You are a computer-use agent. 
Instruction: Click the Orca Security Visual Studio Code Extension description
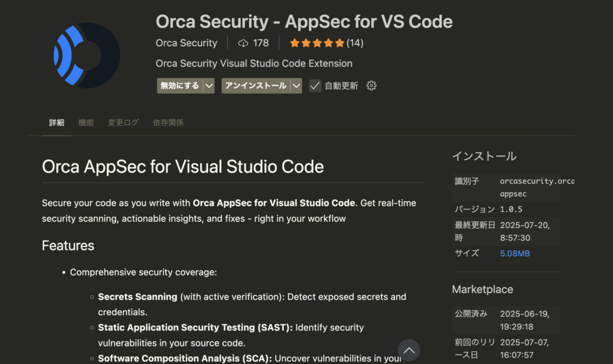254,64
